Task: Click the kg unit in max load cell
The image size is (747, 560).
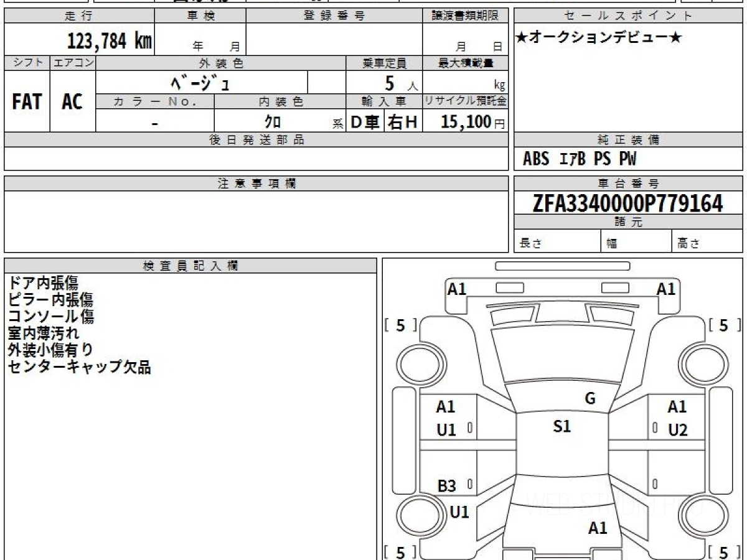Action: coord(499,86)
